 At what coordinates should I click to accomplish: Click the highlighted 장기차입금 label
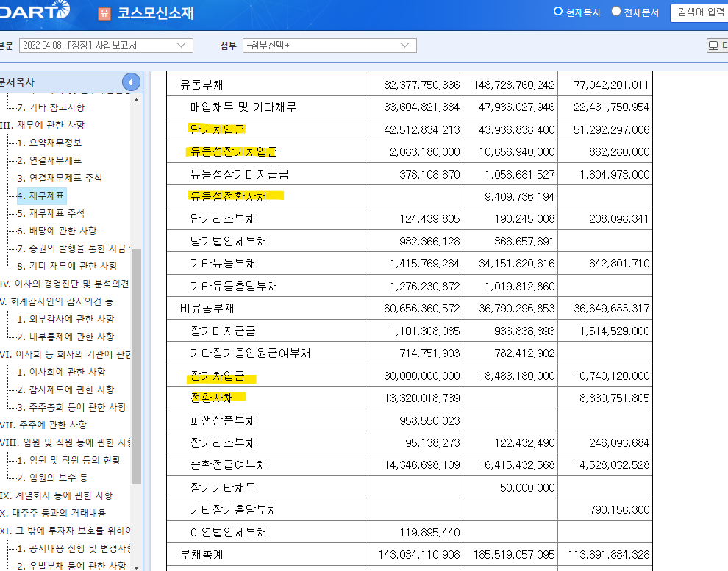point(217,376)
